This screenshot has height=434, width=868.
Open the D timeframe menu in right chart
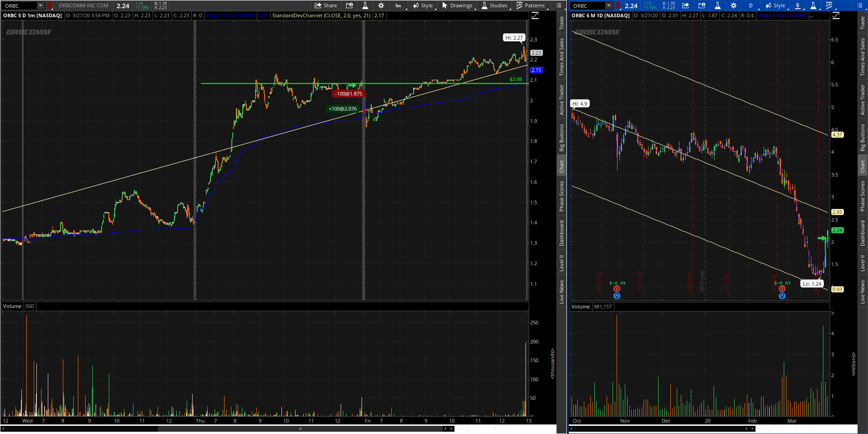(x=751, y=5)
